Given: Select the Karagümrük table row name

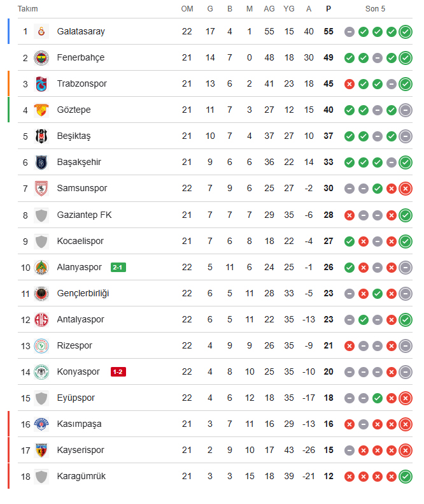Looking at the screenshot, I should coord(81,476).
